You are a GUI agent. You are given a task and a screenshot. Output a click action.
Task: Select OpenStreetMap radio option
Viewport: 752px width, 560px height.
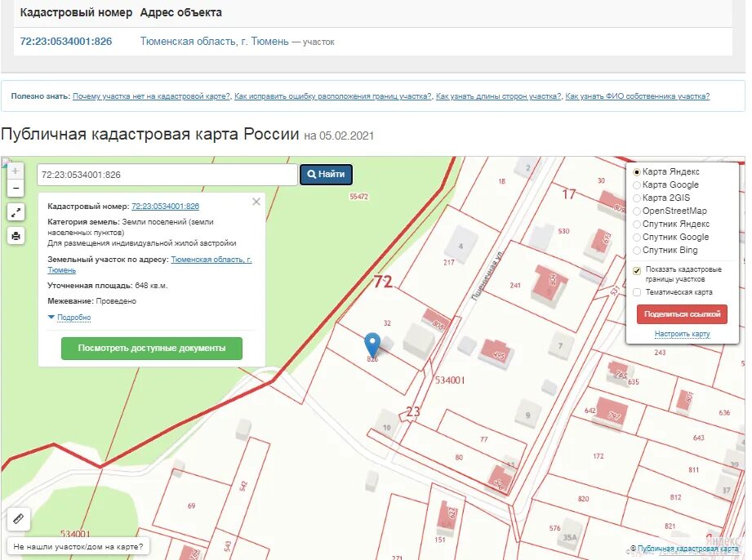637,211
